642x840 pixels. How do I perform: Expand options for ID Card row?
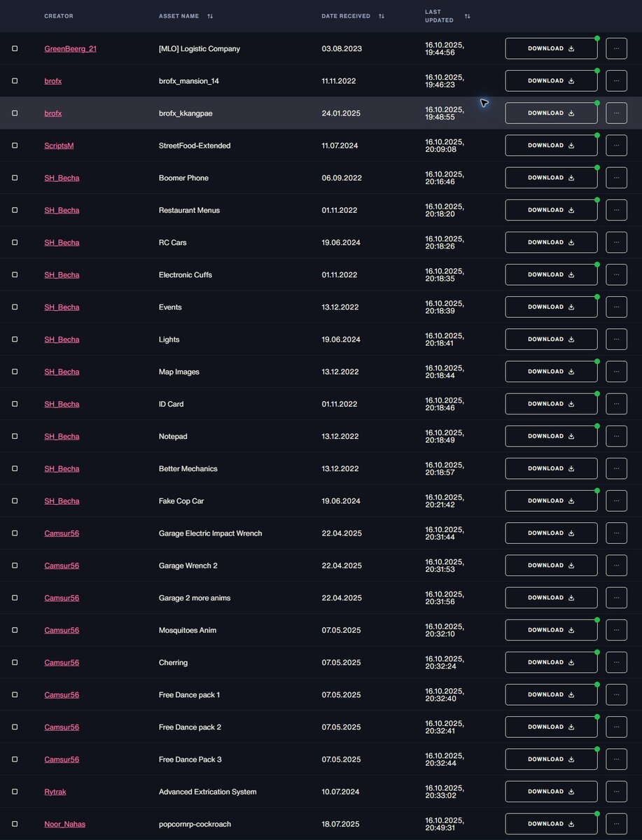[x=616, y=404]
